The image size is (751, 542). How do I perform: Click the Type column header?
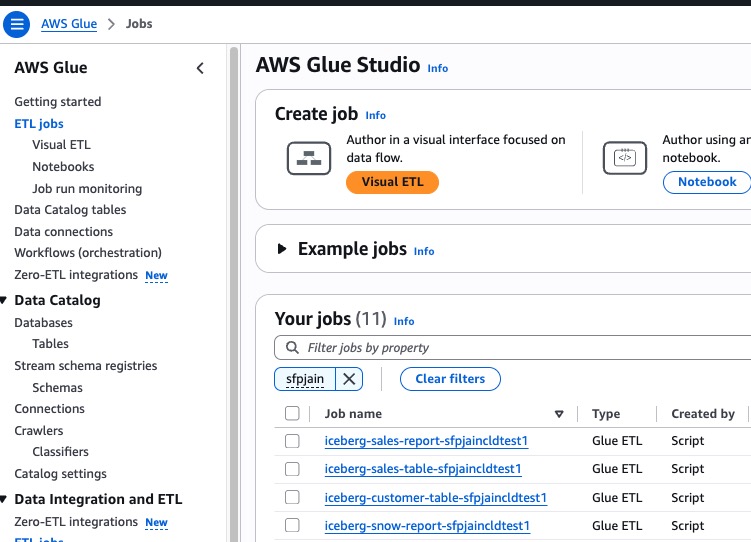pyautogui.click(x=606, y=414)
